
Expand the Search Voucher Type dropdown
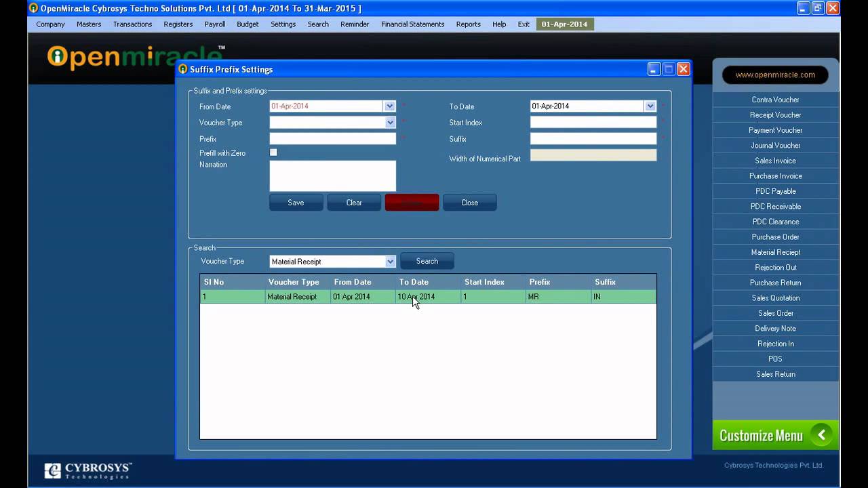[390, 262]
